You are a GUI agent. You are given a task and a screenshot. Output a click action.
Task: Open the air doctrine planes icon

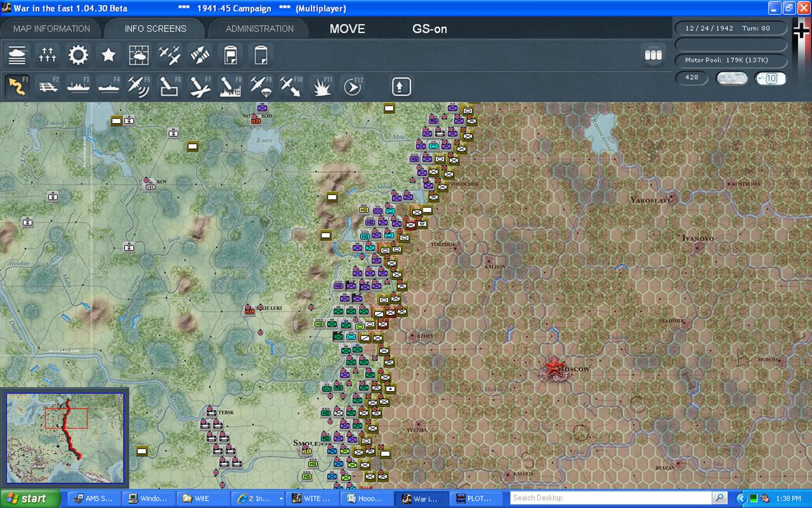tap(170, 55)
